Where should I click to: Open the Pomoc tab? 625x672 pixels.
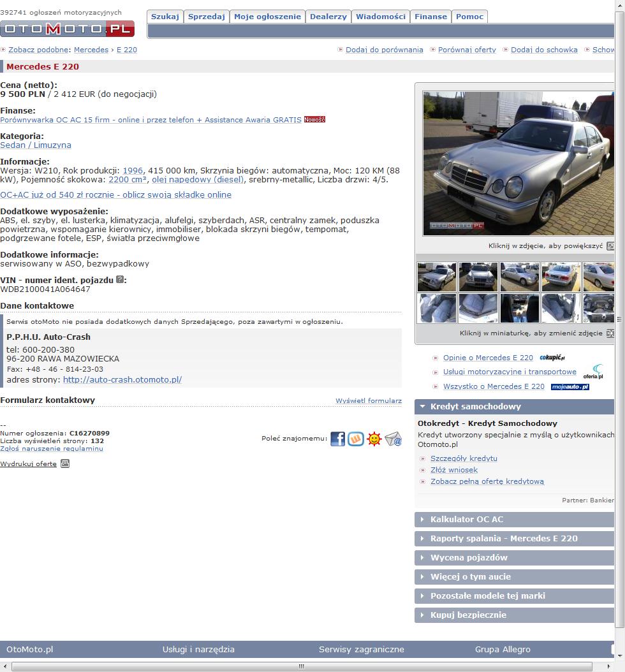470,17
